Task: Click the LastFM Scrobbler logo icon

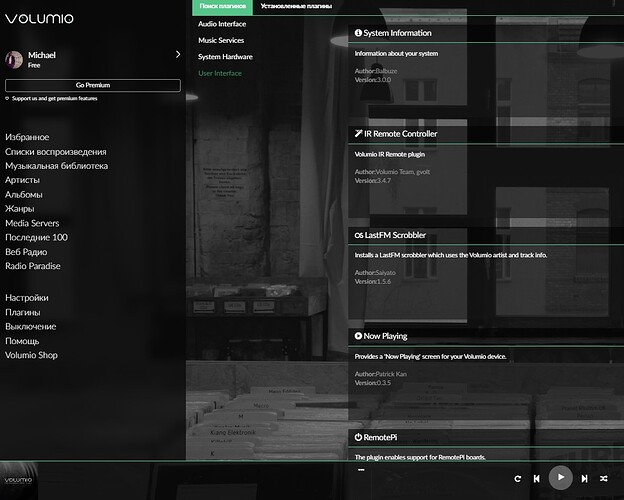Action: pos(359,236)
